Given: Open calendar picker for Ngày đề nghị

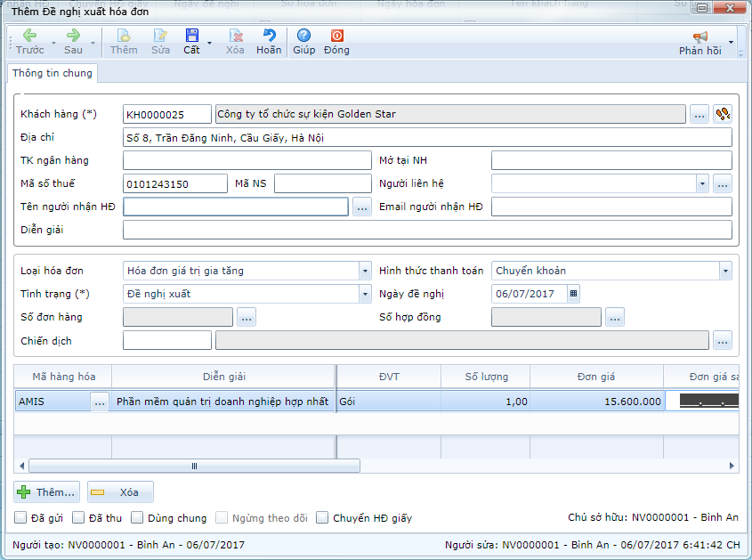Looking at the screenshot, I should (x=573, y=294).
